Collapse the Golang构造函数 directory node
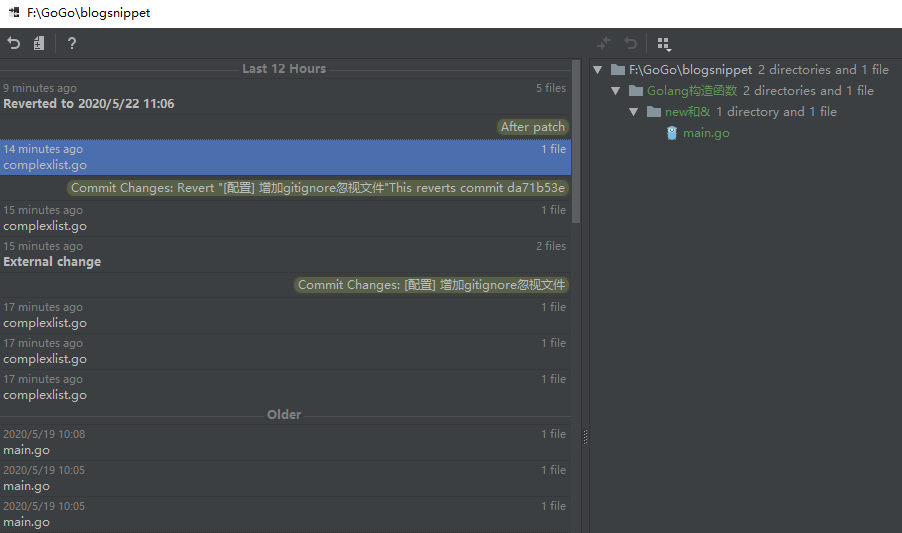Image resolution: width=902 pixels, height=533 pixels. (x=616, y=91)
